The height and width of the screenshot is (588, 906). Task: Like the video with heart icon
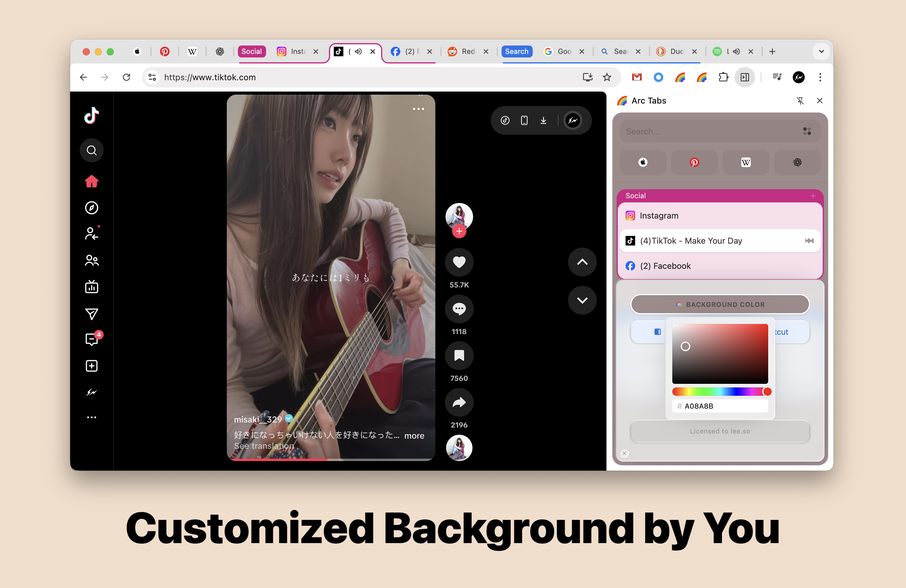[459, 262]
